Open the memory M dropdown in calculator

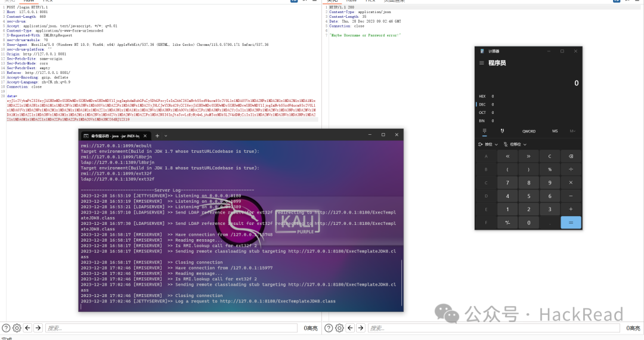572,131
